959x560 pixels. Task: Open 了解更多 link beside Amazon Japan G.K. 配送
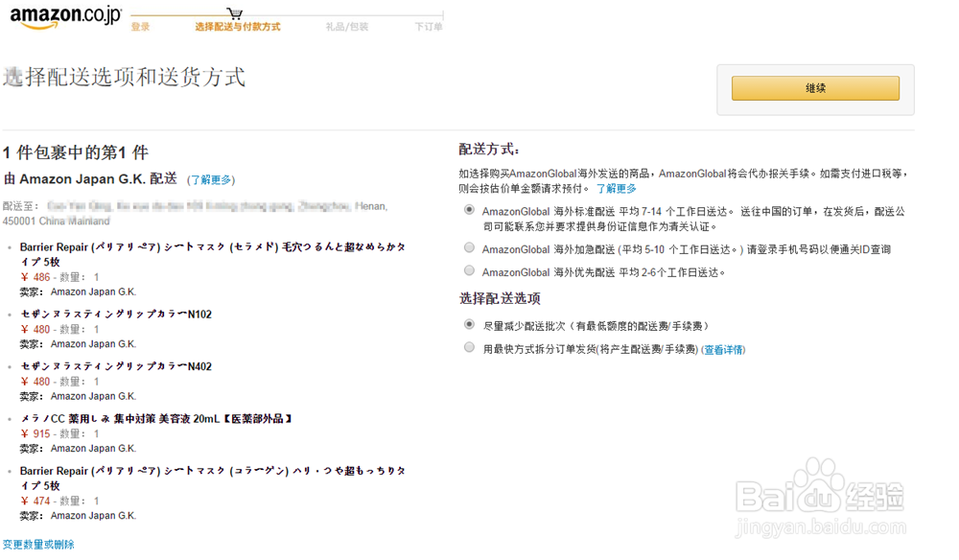(210, 179)
